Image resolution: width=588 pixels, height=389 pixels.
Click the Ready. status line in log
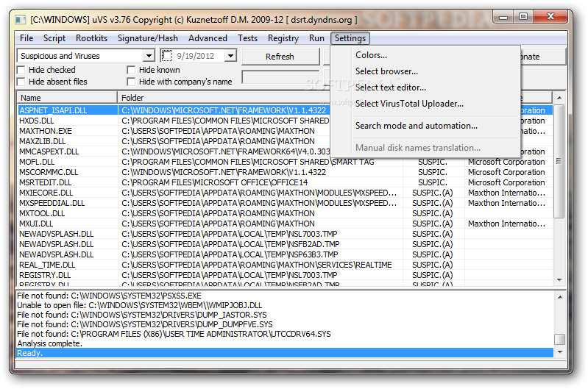coord(285,353)
